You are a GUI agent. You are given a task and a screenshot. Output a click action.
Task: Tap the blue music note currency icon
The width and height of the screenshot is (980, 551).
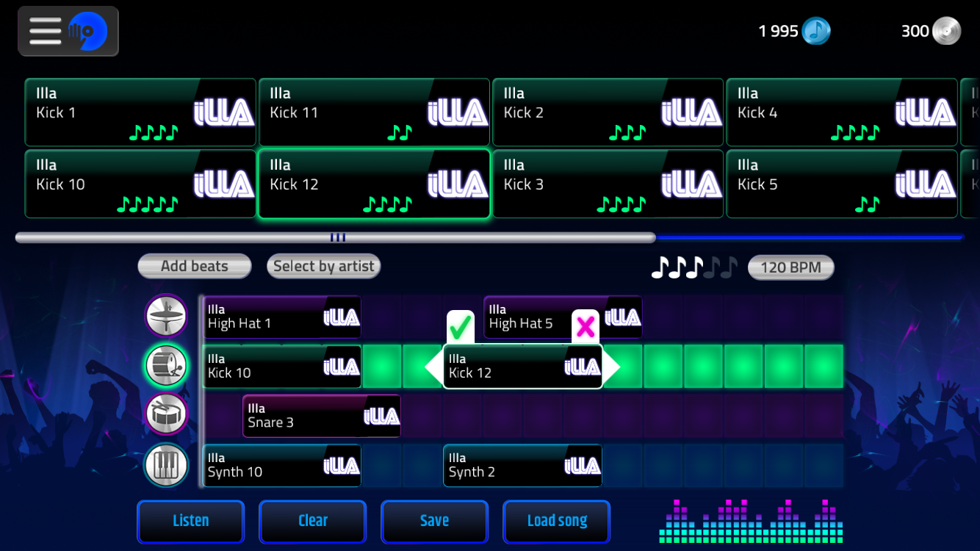815,31
